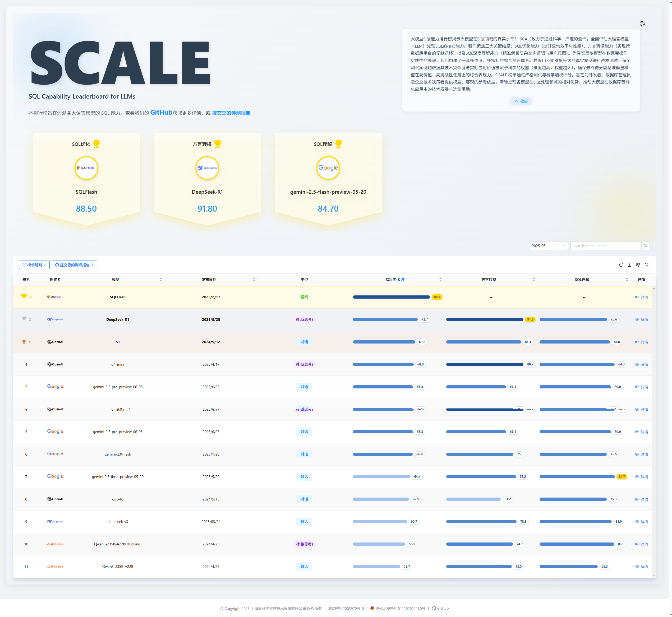Click table scrollbar down arrow

click(654, 575)
